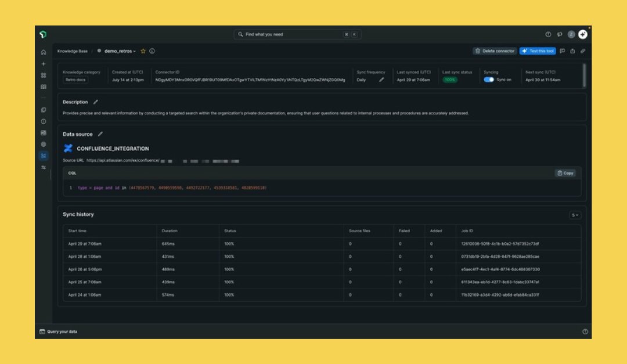Click the Source files column header

tap(359, 231)
